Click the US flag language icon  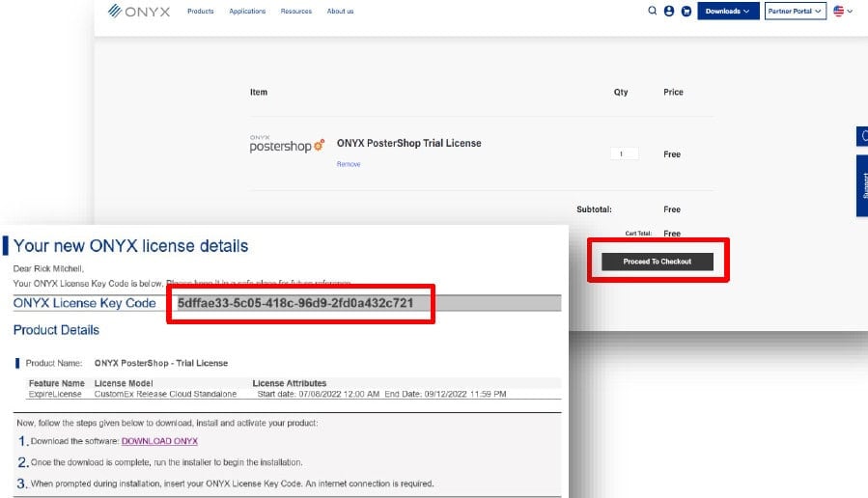(838, 12)
